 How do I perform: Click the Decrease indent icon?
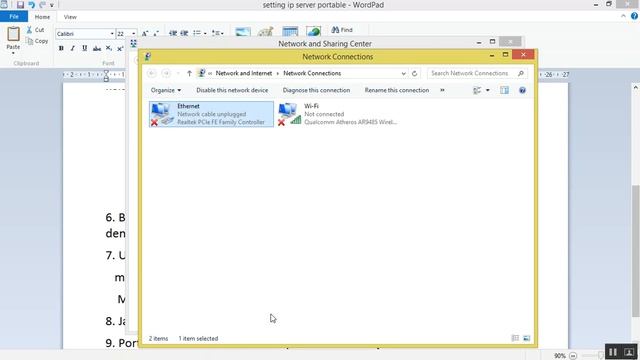(x=173, y=33)
